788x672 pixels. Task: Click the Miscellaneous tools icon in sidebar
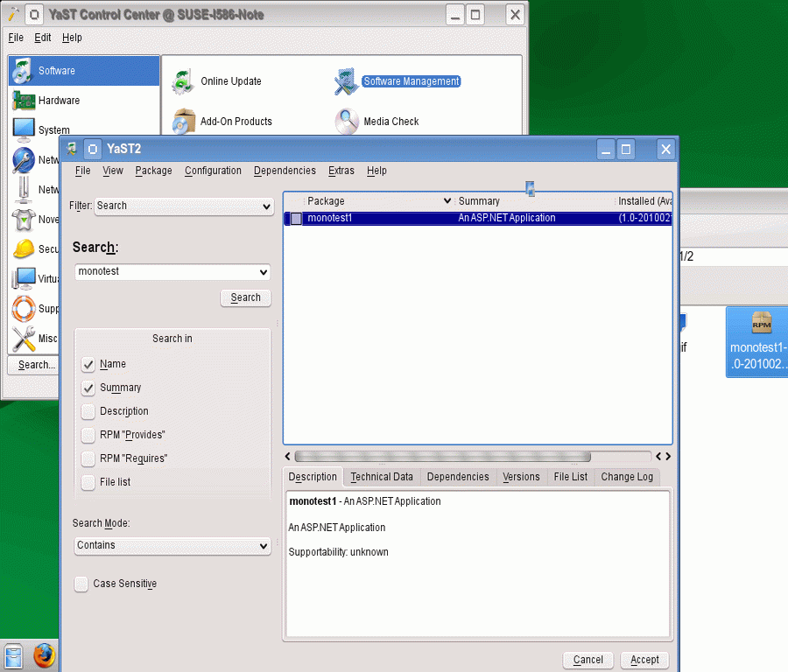click(x=23, y=338)
